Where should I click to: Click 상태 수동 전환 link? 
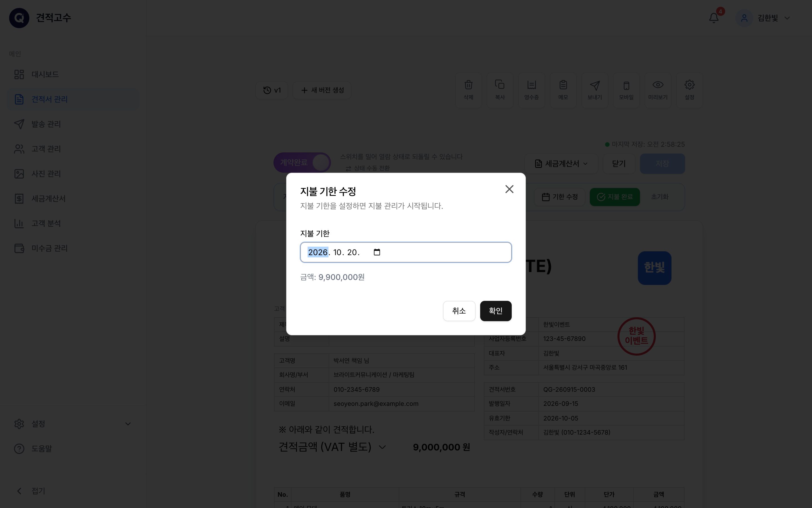point(367,168)
